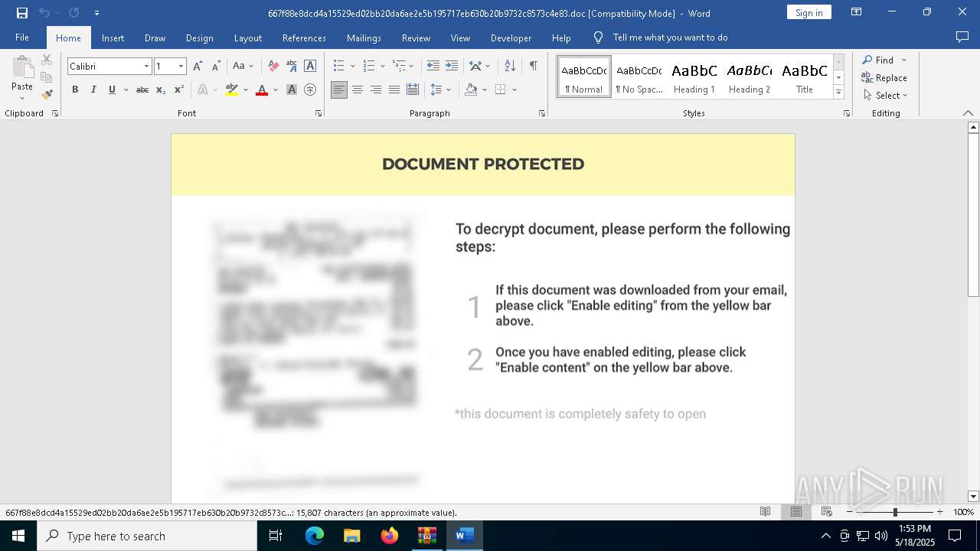Open the Comments icon in ribbon corner
The width and height of the screenshot is (980, 551).
click(x=962, y=37)
